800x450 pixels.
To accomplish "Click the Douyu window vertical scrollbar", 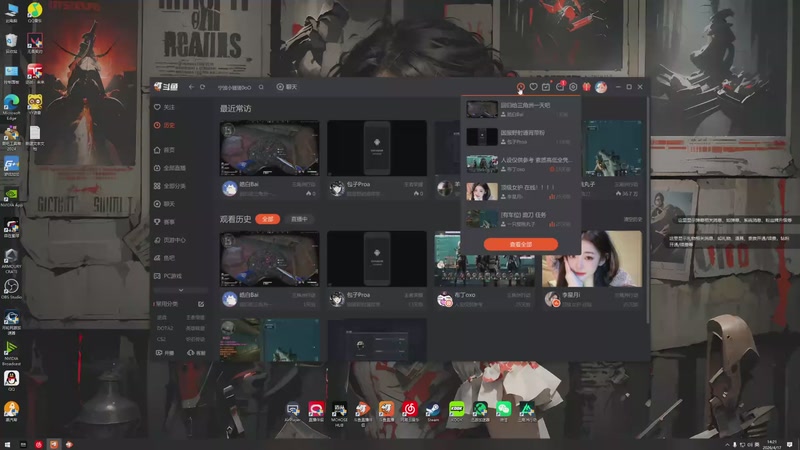I will coord(647,210).
